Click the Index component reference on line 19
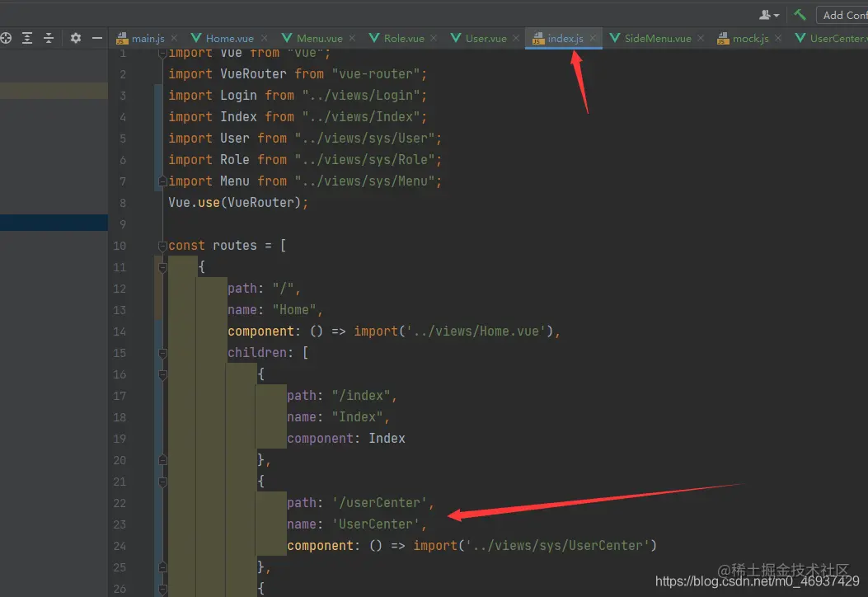Screen dimensions: 868x597 coord(387,439)
